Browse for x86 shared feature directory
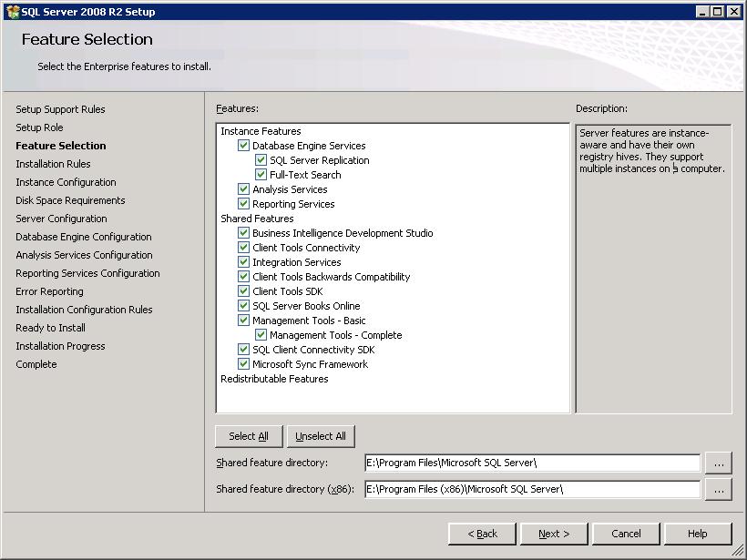This screenshot has width=747, height=560. [x=719, y=490]
